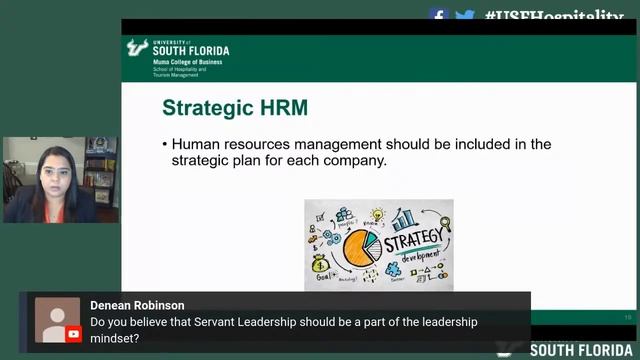Click the Muma College of Business text
The image size is (640, 360).
point(188,62)
